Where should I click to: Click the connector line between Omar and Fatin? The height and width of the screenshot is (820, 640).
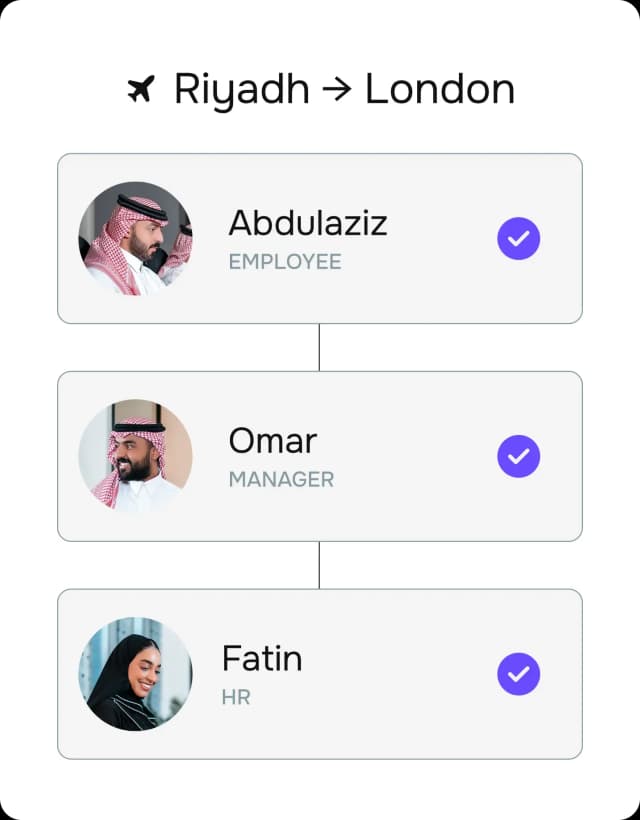[319, 565]
